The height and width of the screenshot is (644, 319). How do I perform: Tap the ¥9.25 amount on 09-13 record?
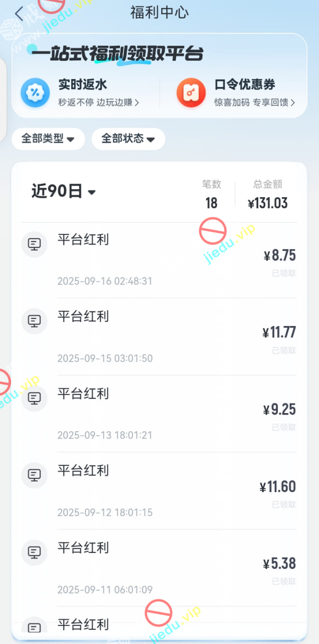(x=279, y=410)
